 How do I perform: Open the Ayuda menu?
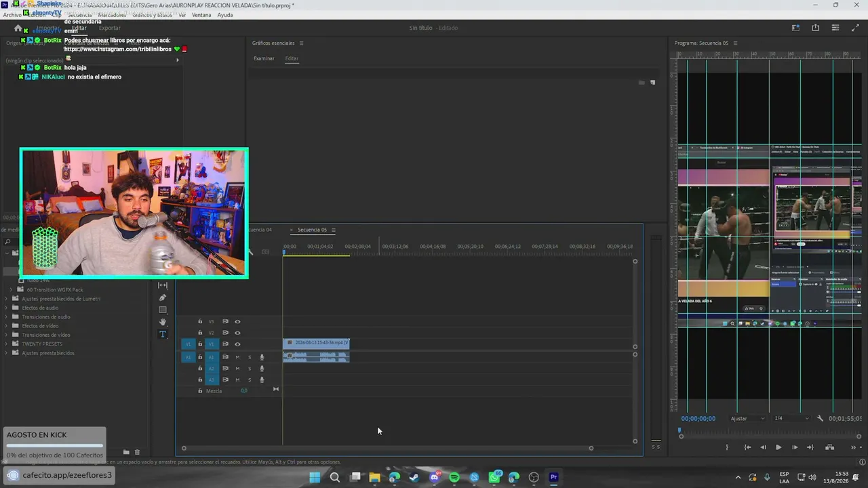coord(225,15)
